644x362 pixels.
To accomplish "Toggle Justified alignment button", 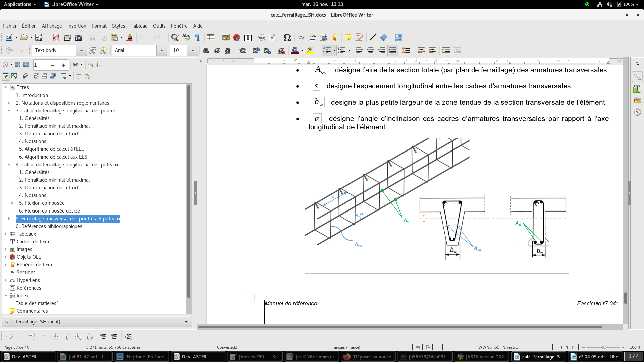I will click(x=393, y=50).
